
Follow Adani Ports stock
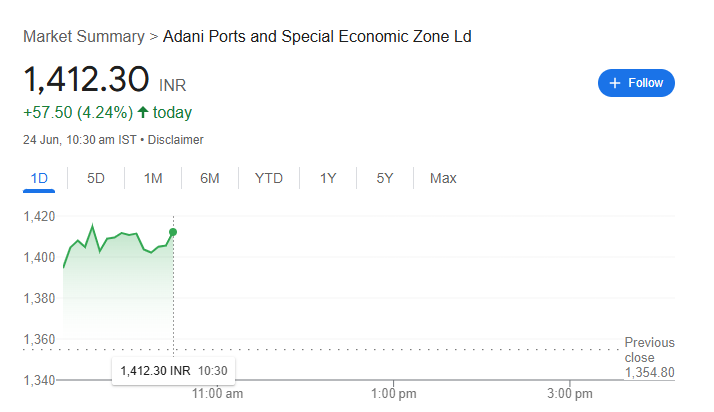[x=636, y=83]
